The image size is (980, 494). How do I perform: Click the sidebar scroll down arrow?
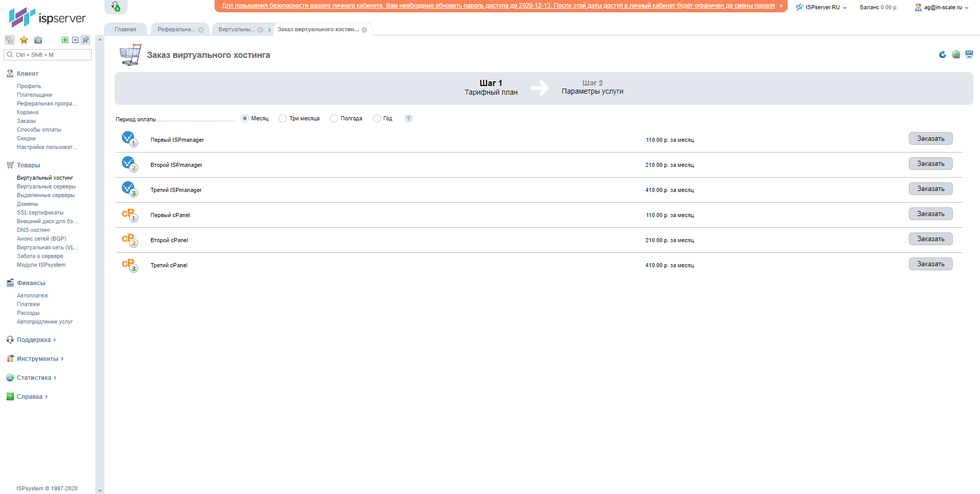point(100,490)
